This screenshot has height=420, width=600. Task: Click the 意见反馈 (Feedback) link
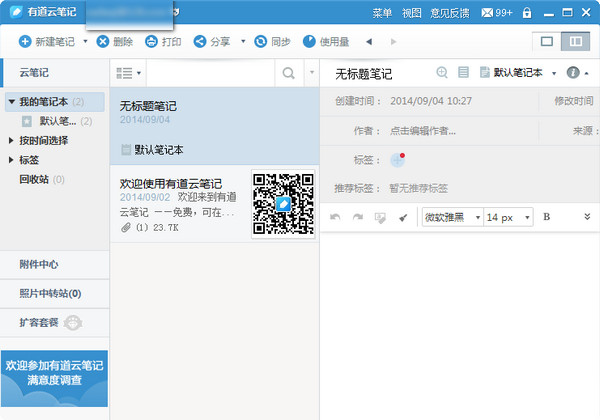450,13
